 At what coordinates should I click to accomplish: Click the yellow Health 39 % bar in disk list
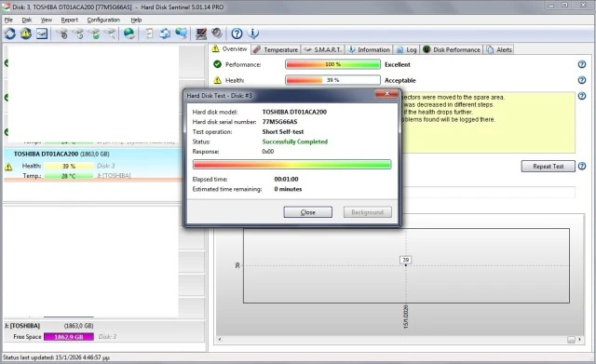coord(69,166)
